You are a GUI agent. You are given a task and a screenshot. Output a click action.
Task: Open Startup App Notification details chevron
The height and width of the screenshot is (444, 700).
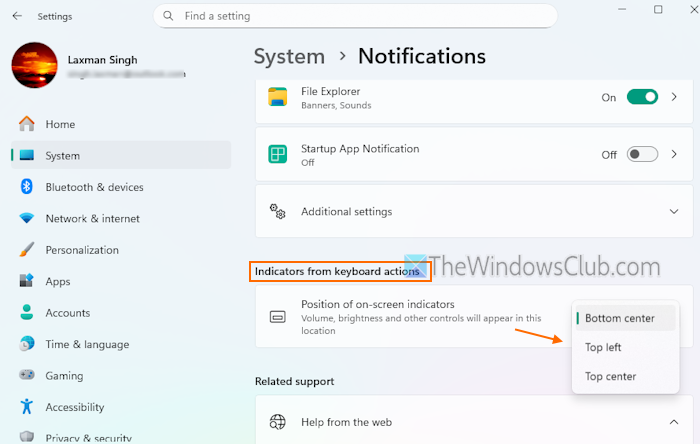point(674,154)
